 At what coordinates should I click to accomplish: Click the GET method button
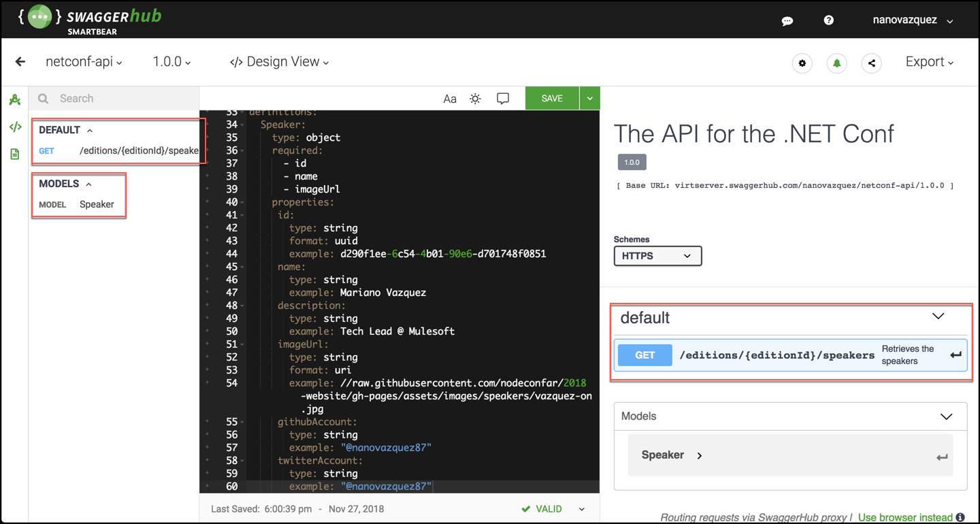(x=644, y=355)
